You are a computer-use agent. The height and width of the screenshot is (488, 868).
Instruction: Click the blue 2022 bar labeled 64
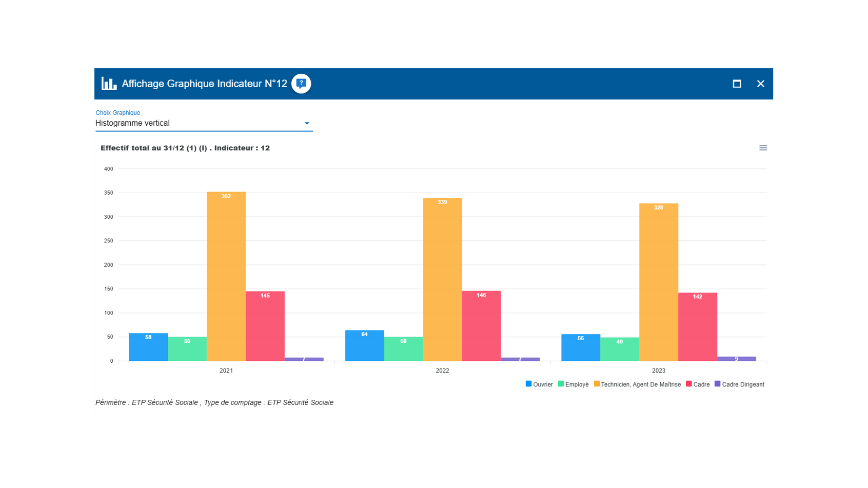365,346
